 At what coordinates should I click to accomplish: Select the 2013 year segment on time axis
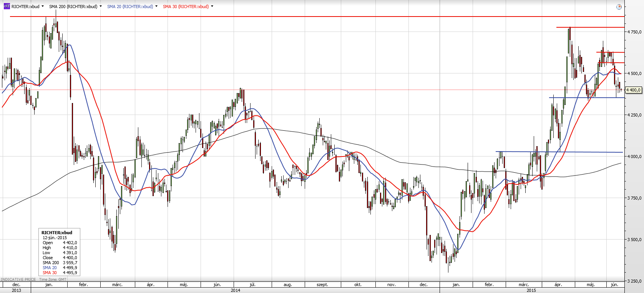tap(16, 290)
